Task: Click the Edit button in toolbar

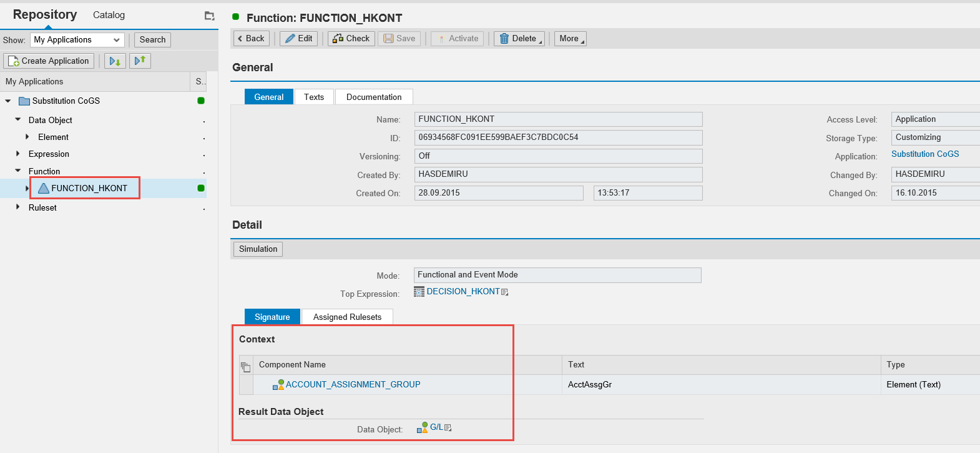Action: click(298, 38)
